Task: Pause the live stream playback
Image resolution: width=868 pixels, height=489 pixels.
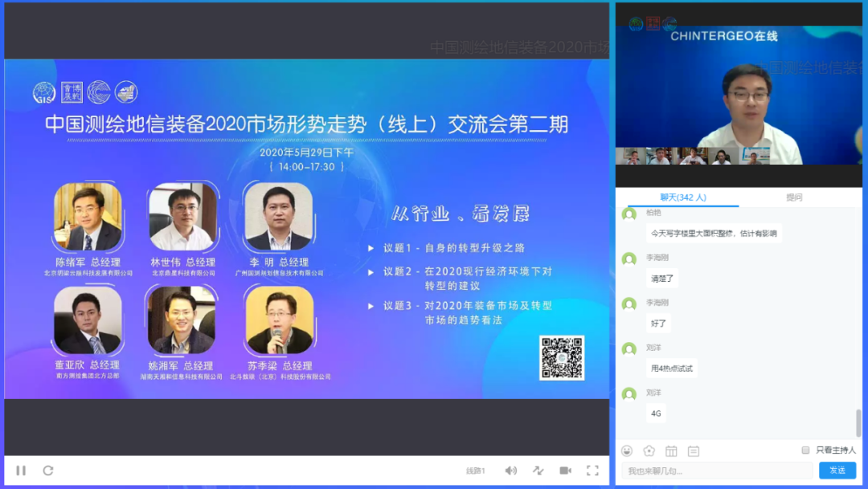Action: (21, 471)
